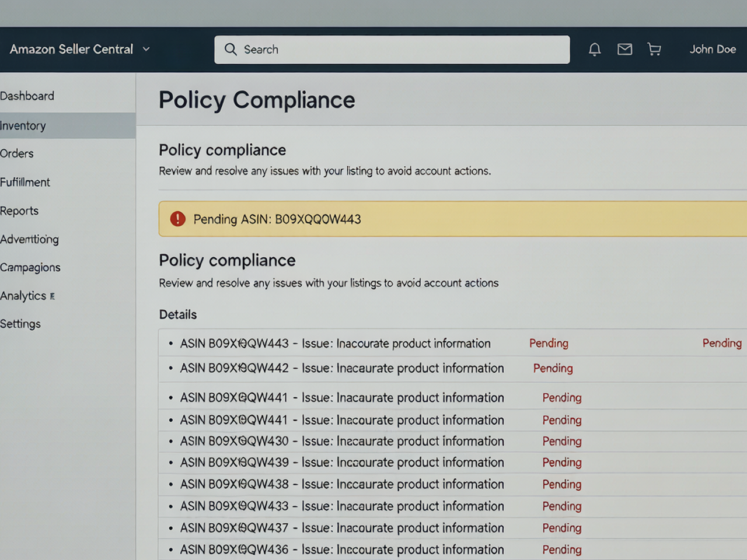Screen dimensions: 747x560
Task: Click Pending status in the W437 row
Action: [x=562, y=527]
